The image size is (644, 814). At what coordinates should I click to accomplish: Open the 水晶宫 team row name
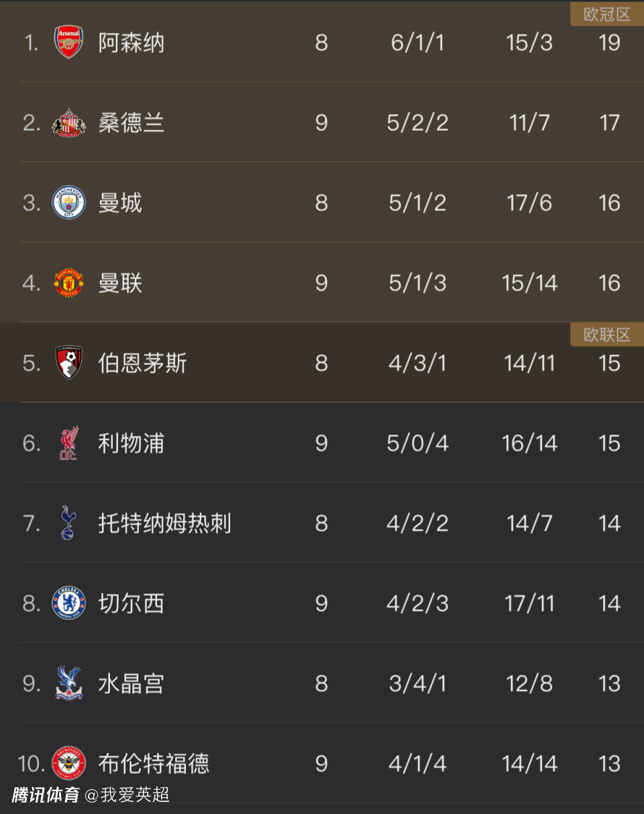pyautogui.click(x=131, y=684)
